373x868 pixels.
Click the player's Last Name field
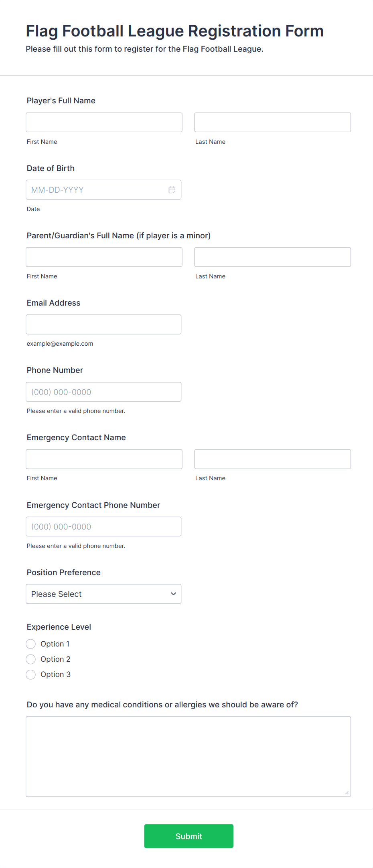(272, 123)
